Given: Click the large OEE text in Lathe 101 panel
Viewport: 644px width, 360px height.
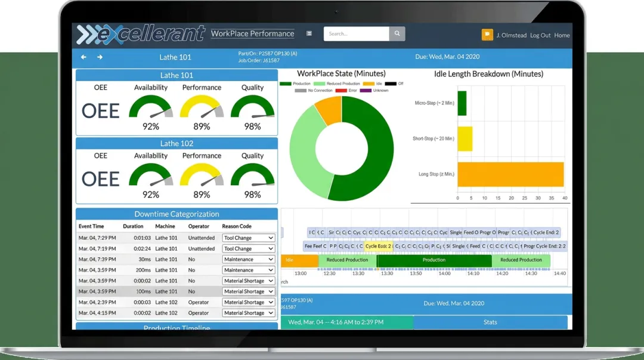Looking at the screenshot, I should coord(101,111).
